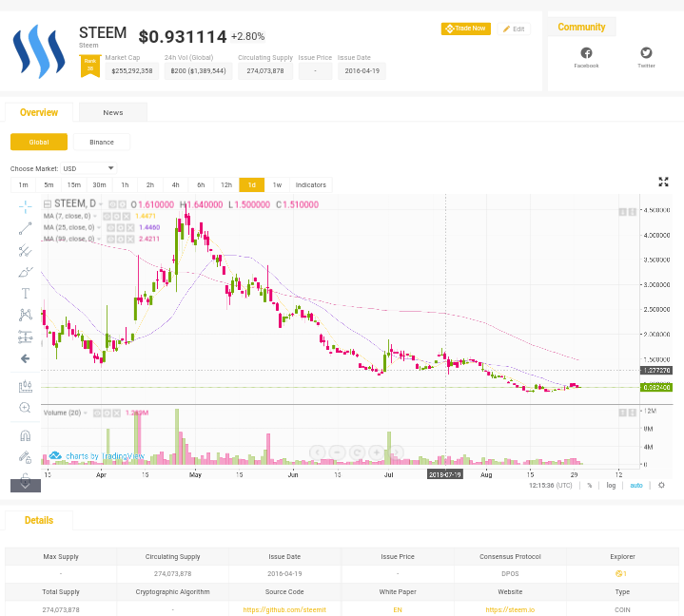Select the 4h timeframe

[175, 184]
